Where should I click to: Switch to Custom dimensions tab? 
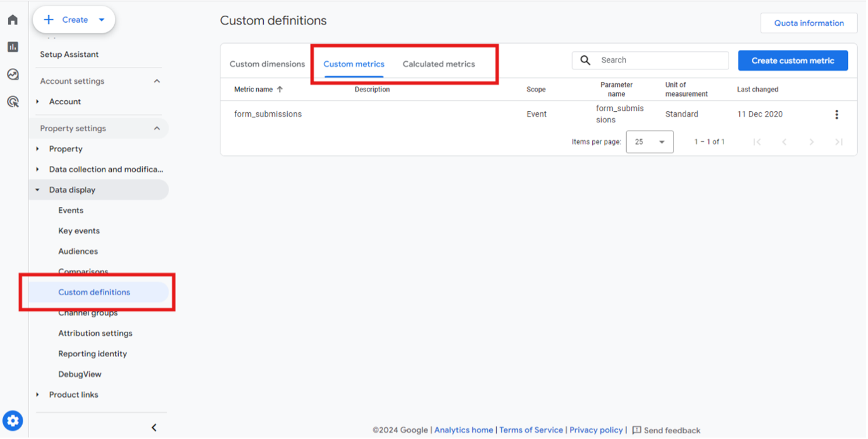[267, 64]
